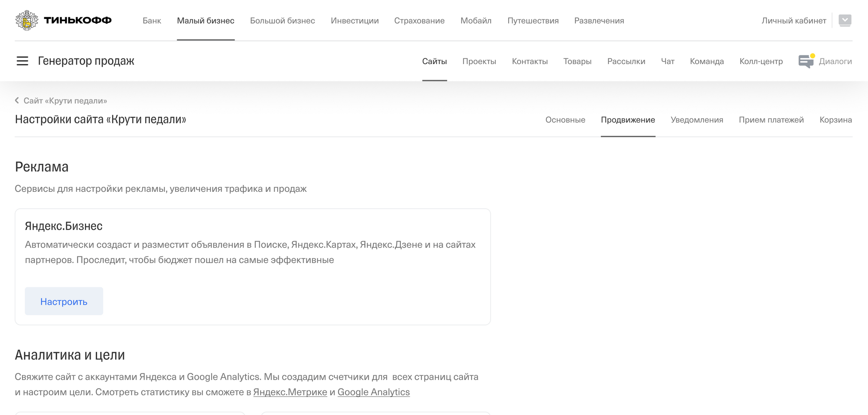Go to Инвестиции
868x415 pixels.
(355, 20)
